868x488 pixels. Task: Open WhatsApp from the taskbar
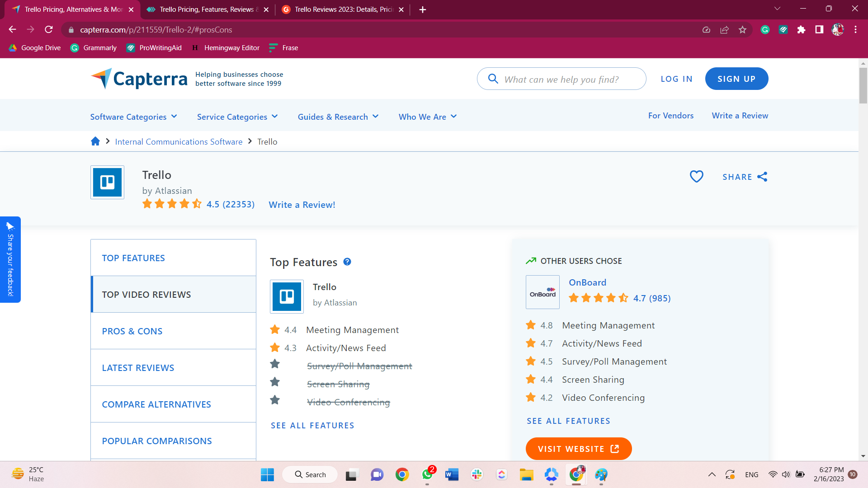427,474
